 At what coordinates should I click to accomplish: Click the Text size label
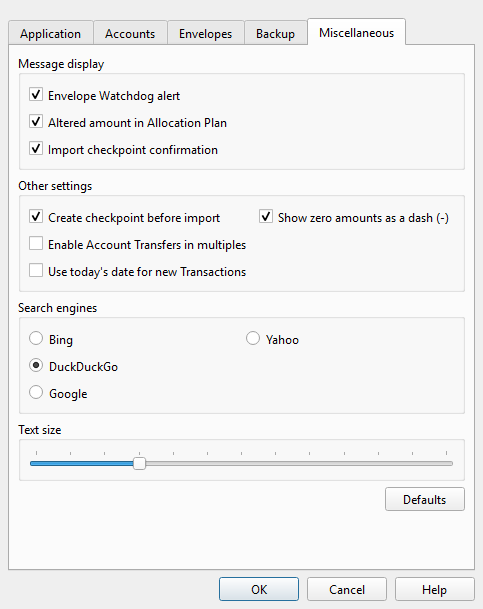click(x=40, y=430)
